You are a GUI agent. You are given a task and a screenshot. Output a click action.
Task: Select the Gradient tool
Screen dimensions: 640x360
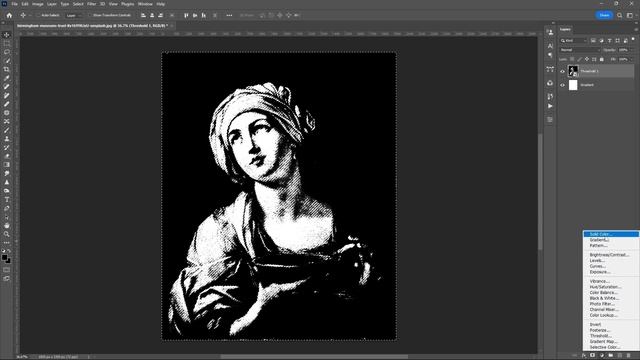(x=7, y=164)
